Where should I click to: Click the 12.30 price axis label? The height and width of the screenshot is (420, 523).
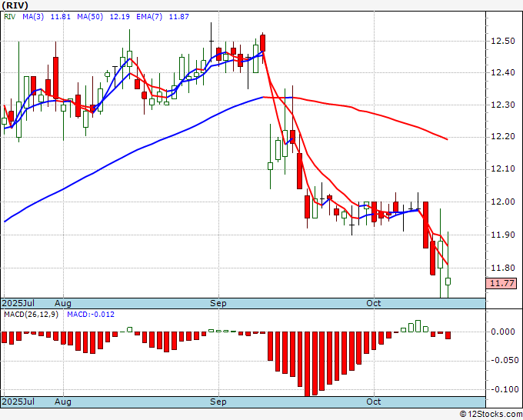[503, 105]
